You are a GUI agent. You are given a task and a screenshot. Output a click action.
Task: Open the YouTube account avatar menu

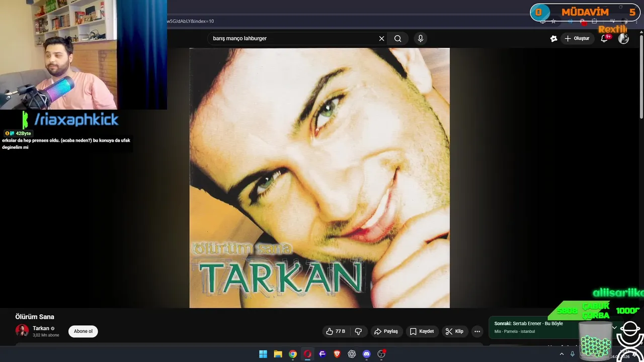coord(623,39)
